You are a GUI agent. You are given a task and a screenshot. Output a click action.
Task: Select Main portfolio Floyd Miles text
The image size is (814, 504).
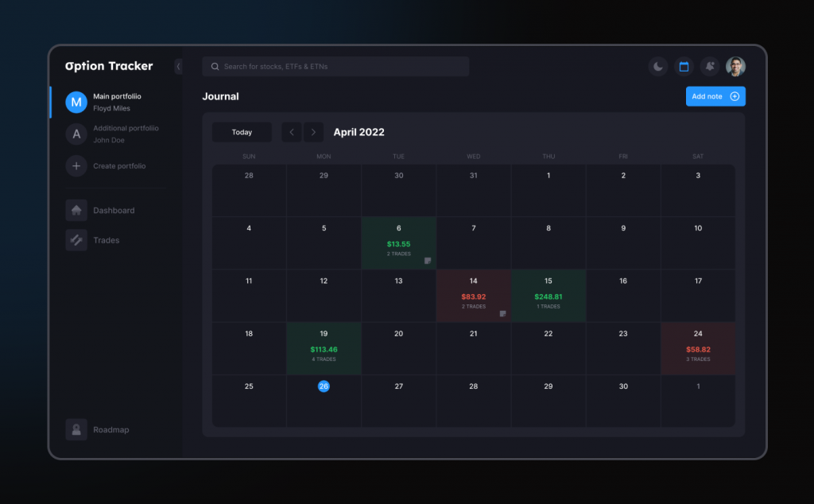pyautogui.click(x=117, y=103)
